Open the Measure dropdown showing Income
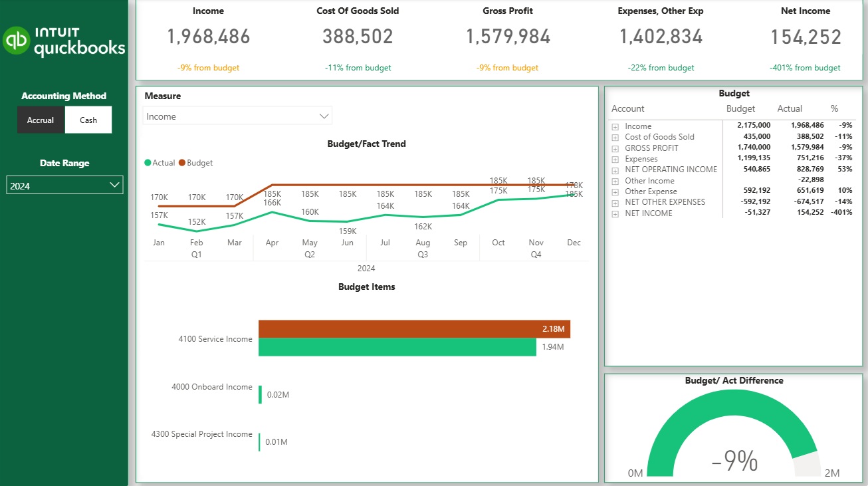The image size is (868, 486). (x=237, y=116)
